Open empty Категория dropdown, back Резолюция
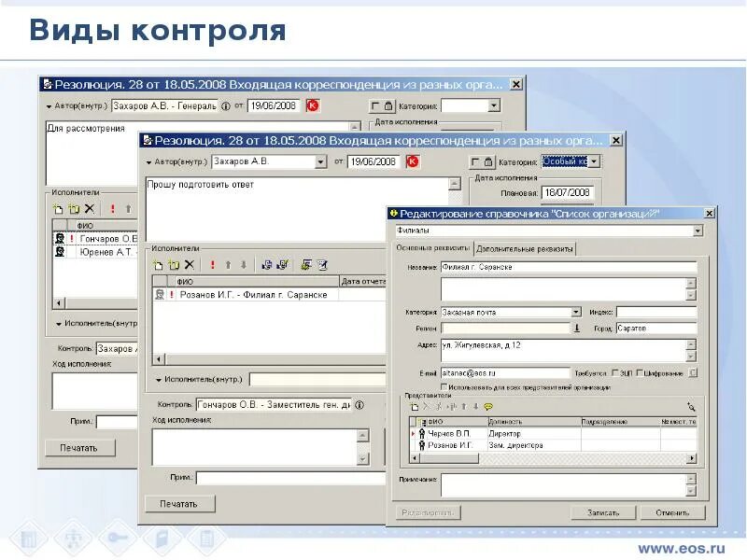Viewport: 747px width, 560px height. pyautogui.click(x=494, y=105)
